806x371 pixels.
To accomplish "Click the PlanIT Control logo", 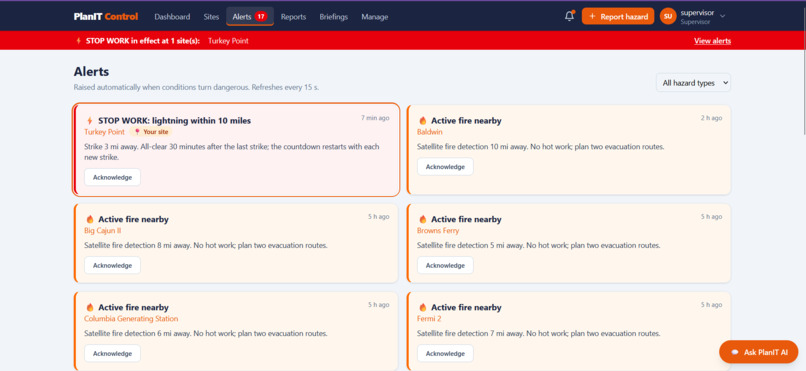I will (106, 16).
